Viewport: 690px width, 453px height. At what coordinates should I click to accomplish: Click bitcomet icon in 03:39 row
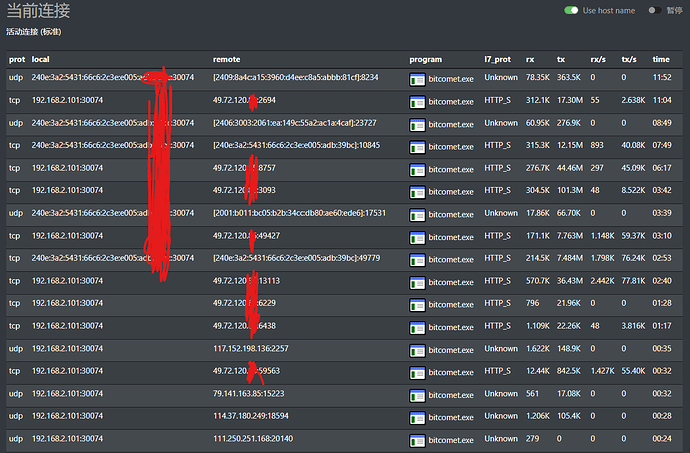coord(417,215)
